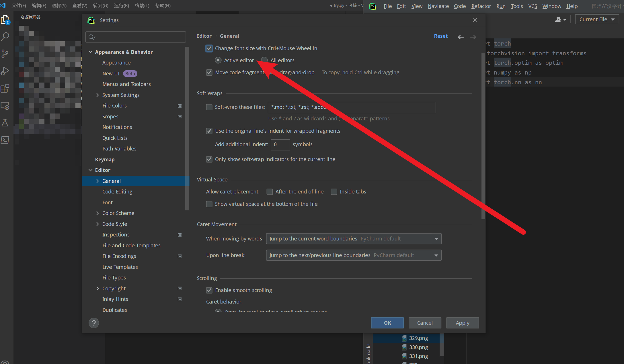Toggle the All editors radio button
The image size is (624, 364).
[x=265, y=60]
